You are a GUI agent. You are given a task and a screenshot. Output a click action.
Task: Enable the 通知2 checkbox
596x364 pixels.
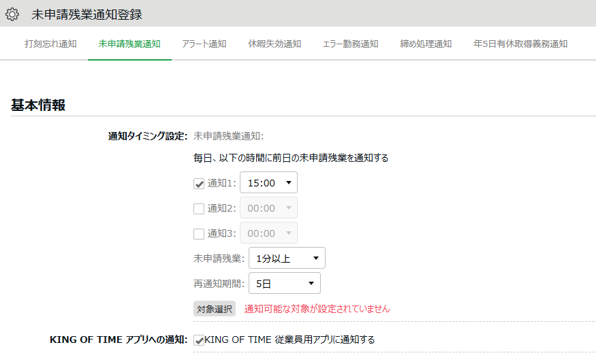pos(199,209)
